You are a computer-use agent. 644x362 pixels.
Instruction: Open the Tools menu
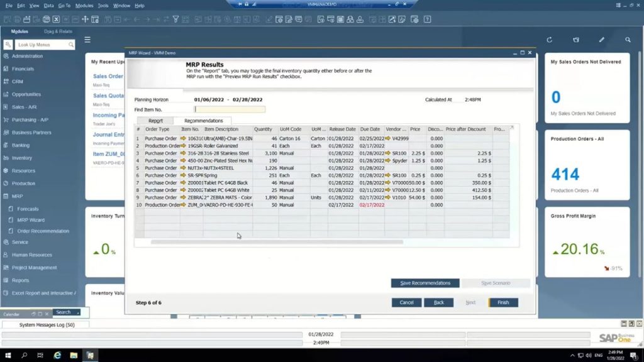(x=103, y=6)
